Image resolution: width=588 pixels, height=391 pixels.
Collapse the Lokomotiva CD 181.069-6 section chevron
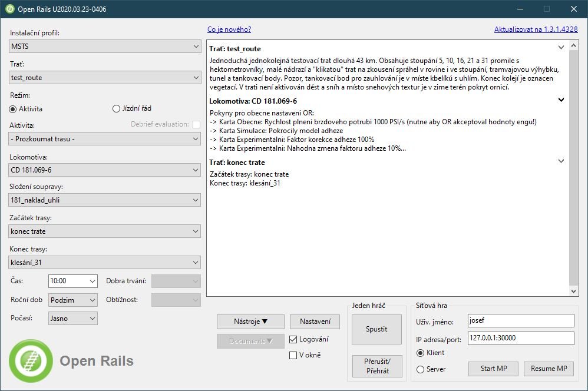click(x=561, y=100)
